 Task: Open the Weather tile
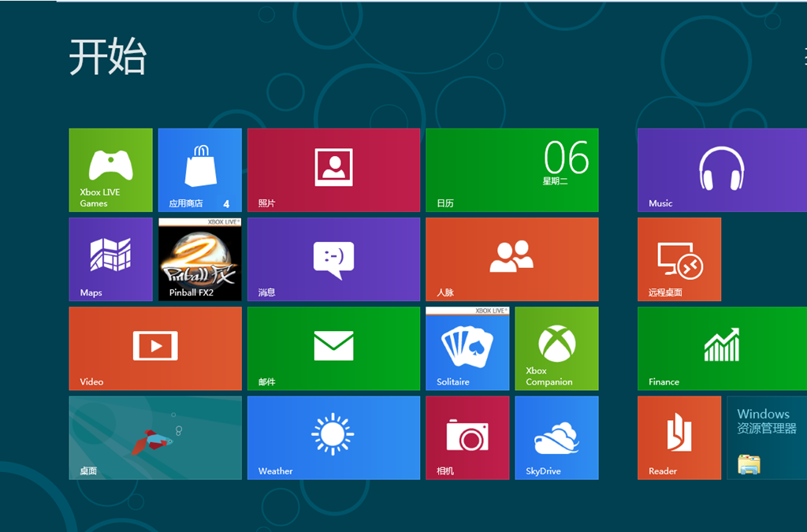point(333,438)
